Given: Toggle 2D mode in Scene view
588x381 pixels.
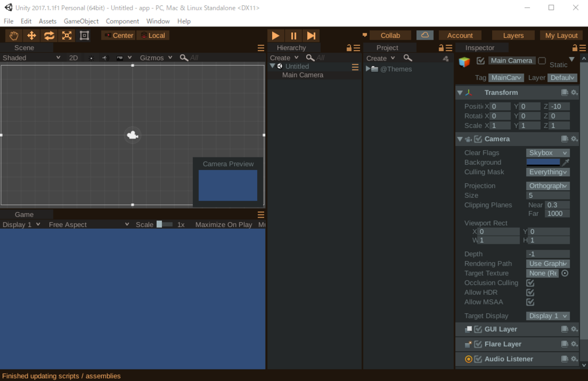Looking at the screenshot, I should coord(73,58).
